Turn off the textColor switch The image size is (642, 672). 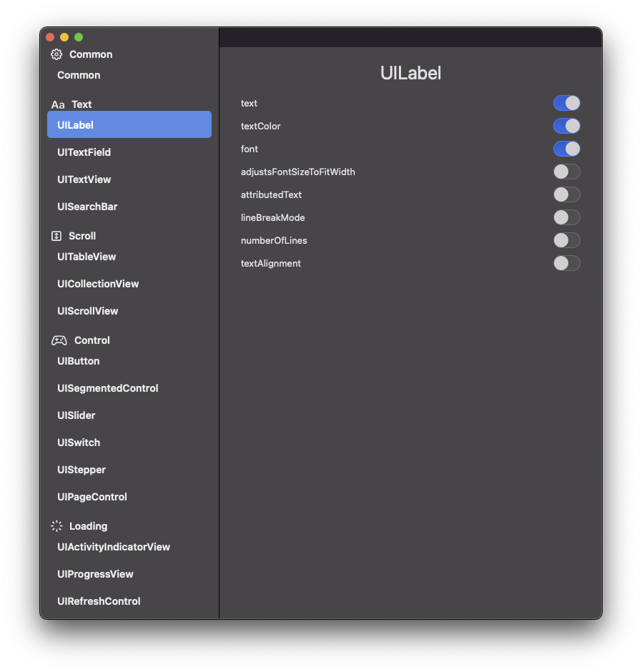(566, 126)
